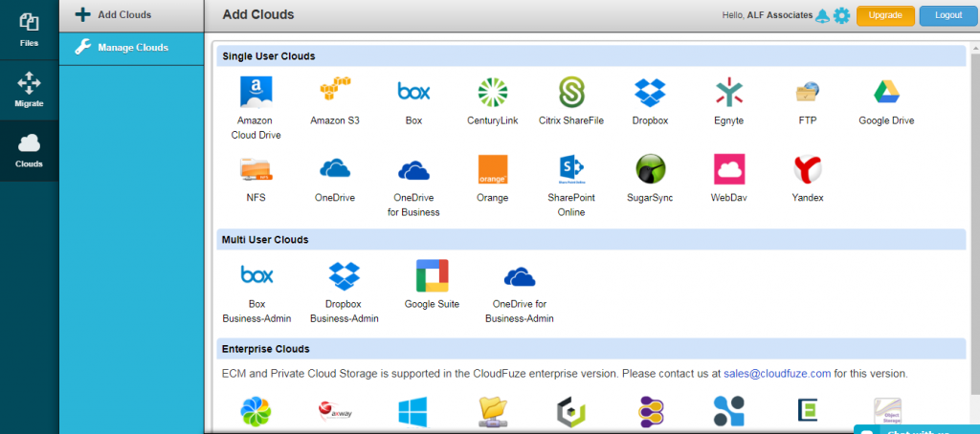Screen dimensions: 980x434
Task: Click the Upgrade button
Action: pos(885,15)
